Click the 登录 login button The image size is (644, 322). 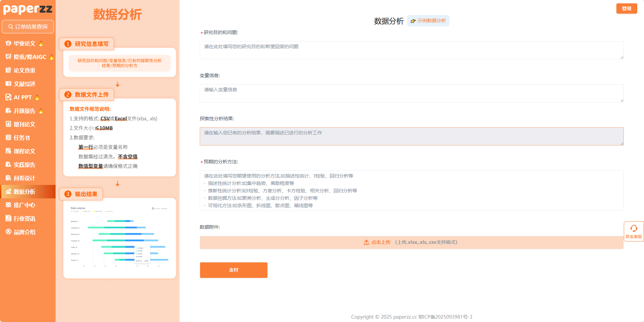tap(626, 8)
